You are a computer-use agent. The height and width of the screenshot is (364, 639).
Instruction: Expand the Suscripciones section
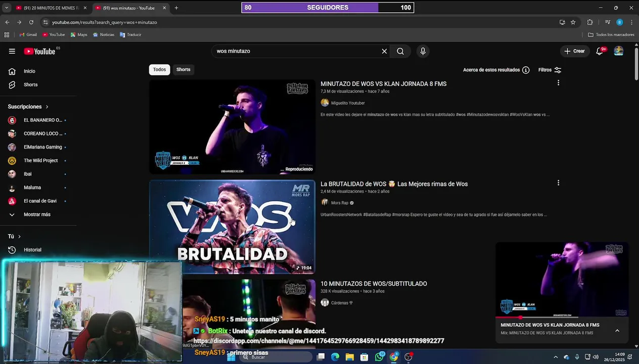pyautogui.click(x=28, y=107)
